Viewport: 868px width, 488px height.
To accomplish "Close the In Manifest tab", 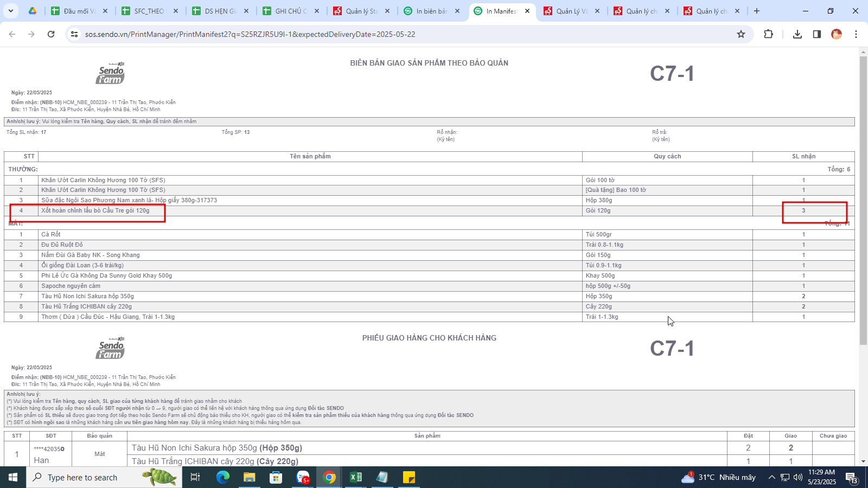I will click(x=527, y=11).
